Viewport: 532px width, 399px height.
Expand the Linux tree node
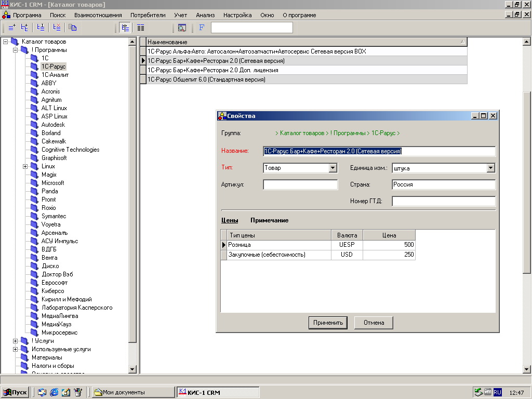[x=25, y=166]
